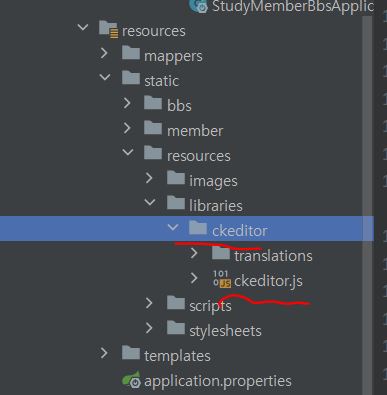Click the top-level resources root folder icon
The width and height of the screenshot is (387, 395).
[x=108, y=29]
